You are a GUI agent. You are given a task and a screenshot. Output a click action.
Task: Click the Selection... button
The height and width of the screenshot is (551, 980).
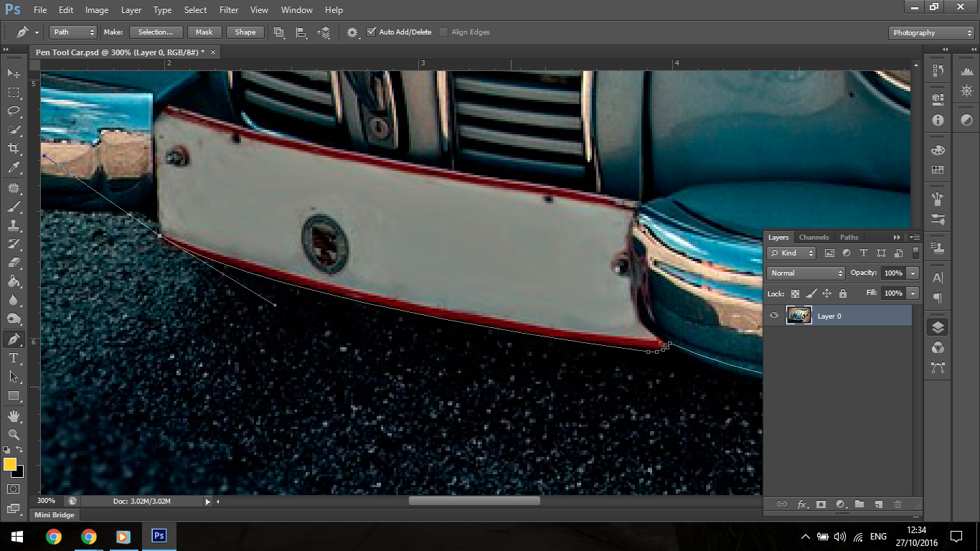[x=156, y=32]
